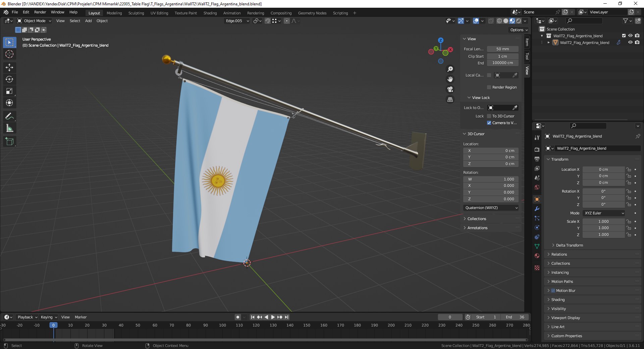Switch orthographic/perspective grid icon
Image resolution: width=644 pixels, height=349 pixels.
(x=450, y=99)
